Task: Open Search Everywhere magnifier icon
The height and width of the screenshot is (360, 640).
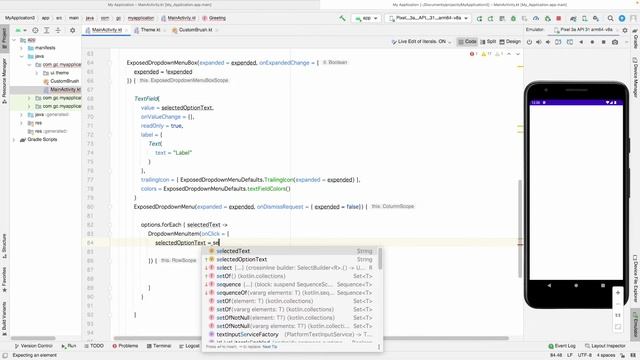Action: (x=611, y=18)
